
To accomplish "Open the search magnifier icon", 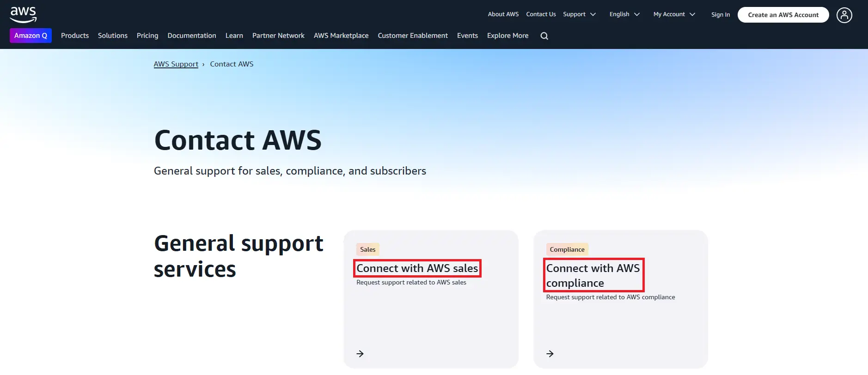I will click(x=544, y=36).
